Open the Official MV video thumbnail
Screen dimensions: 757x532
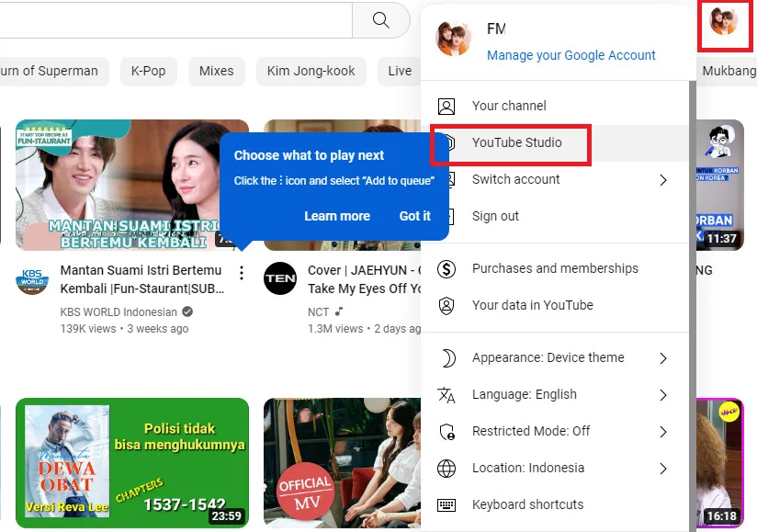343,463
